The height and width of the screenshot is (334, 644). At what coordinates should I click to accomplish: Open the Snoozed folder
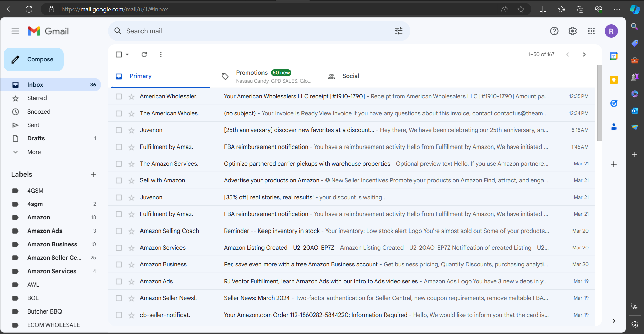50,112
